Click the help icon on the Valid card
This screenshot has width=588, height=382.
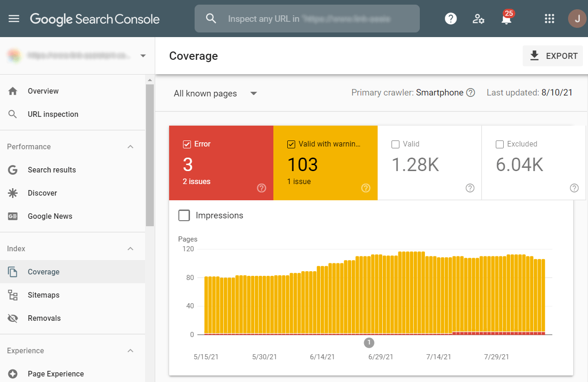470,188
